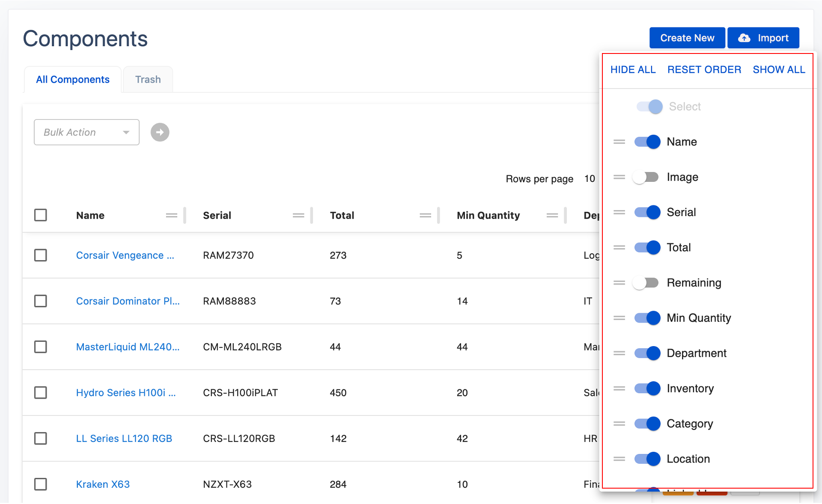Screen dimensions: 822x504
Task: Open the Kraken X63 link
Action: point(103,484)
